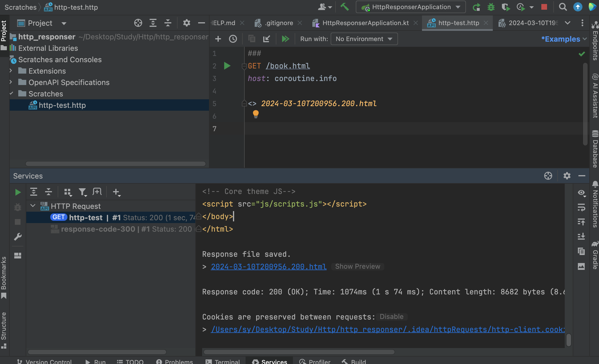The width and height of the screenshot is (599, 364).
Task: Open the request history clock icon
Action: 233,39
